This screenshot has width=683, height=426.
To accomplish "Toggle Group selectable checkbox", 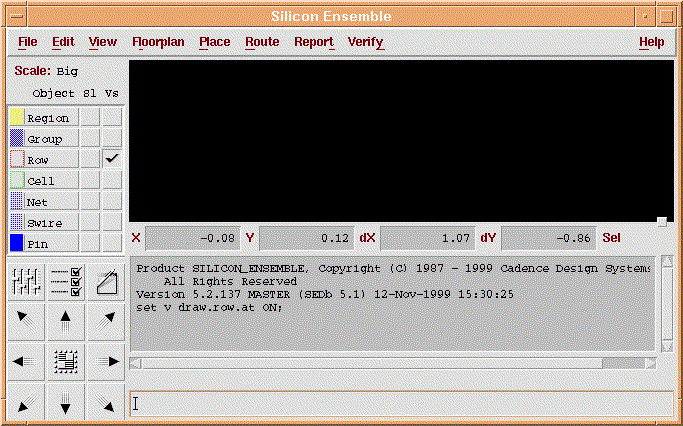I will [90, 138].
